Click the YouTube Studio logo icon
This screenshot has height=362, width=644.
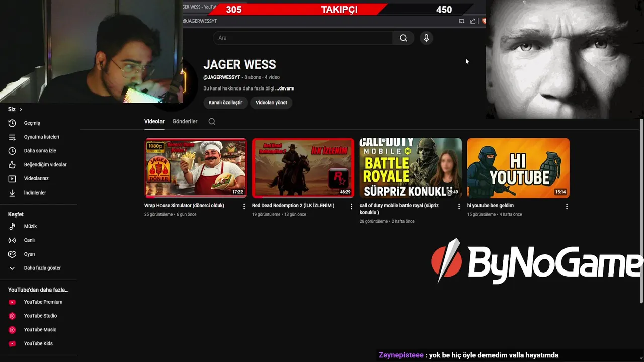click(12, 316)
